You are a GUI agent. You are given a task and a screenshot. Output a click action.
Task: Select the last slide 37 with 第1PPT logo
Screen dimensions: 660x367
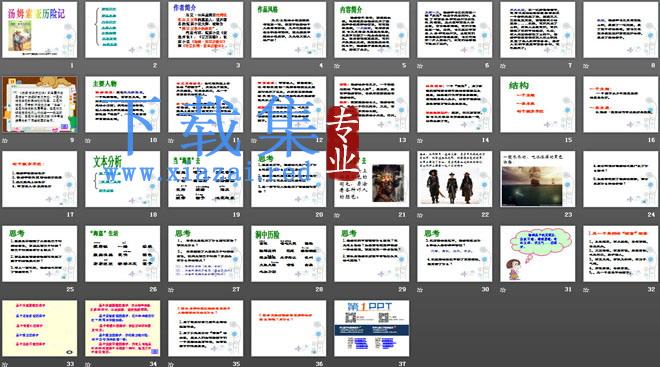372,328
